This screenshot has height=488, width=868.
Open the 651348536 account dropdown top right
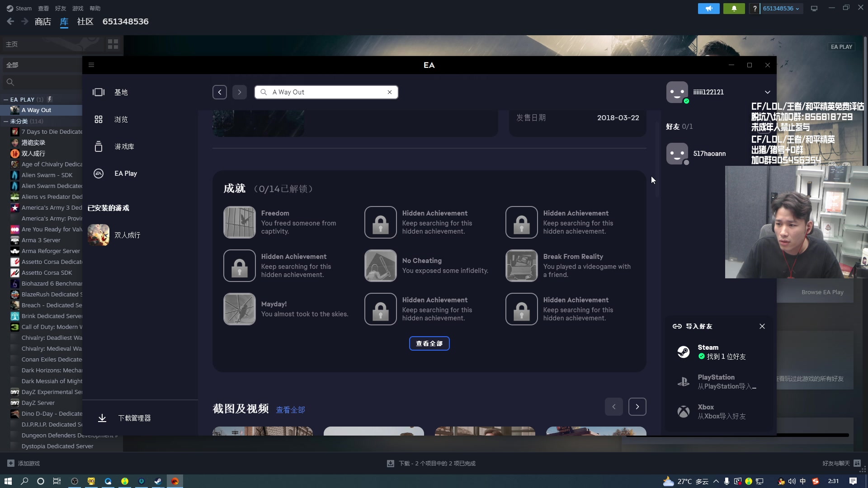tap(778, 8)
